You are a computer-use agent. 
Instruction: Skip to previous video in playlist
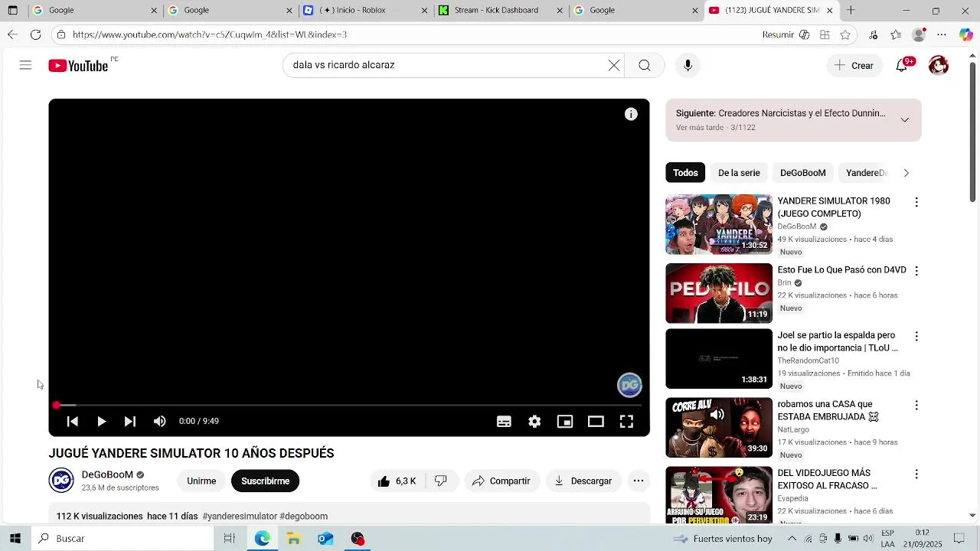click(73, 421)
